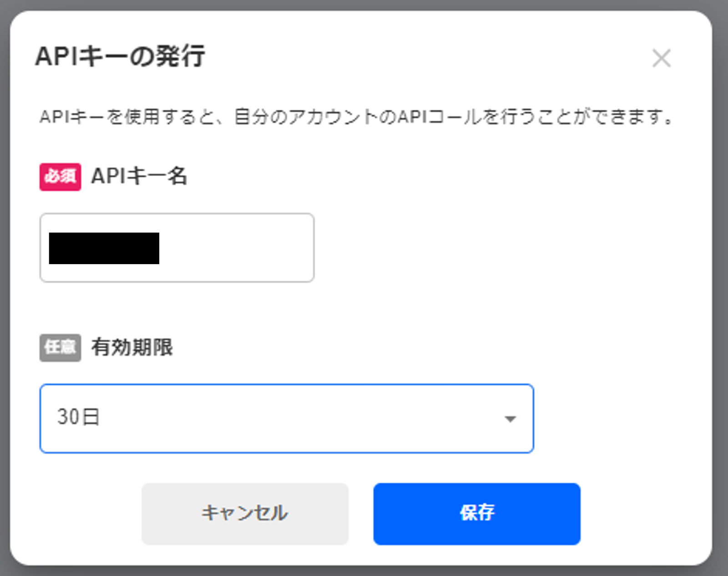Click the red 必須 badge

click(60, 177)
